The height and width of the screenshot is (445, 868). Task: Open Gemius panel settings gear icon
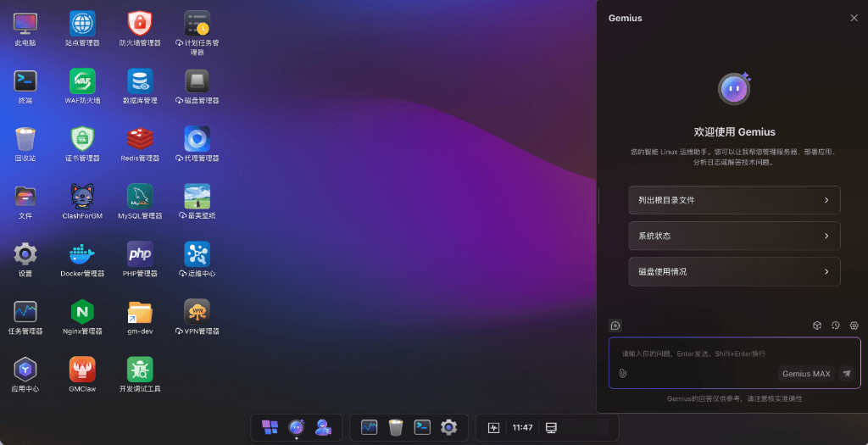(x=854, y=325)
